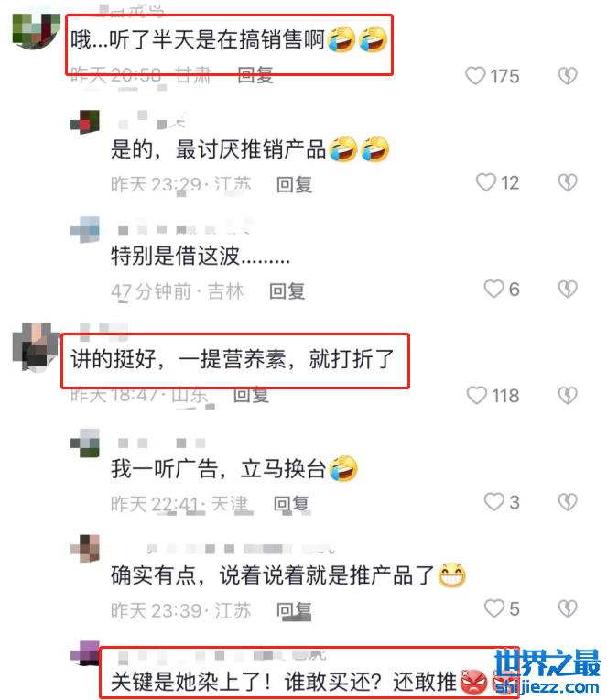Dislike the 立马换台 reply from 天津
The image size is (607, 700).
click(568, 502)
